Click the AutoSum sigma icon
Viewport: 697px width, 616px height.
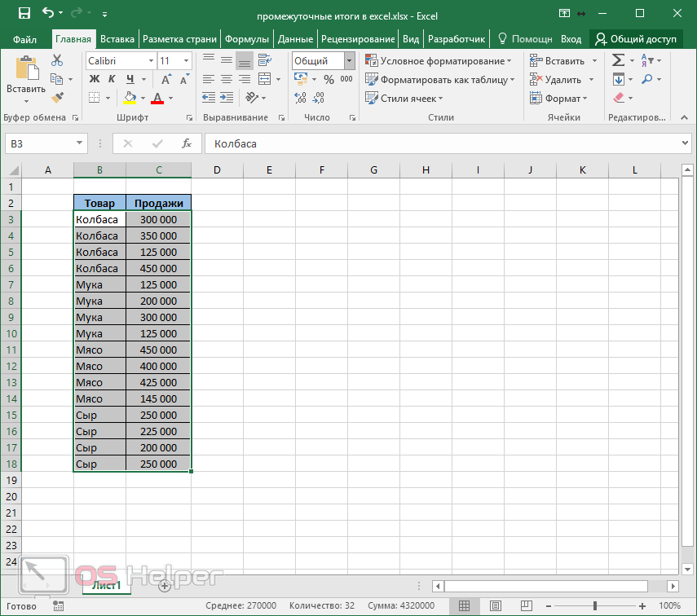[x=618, y=60]
